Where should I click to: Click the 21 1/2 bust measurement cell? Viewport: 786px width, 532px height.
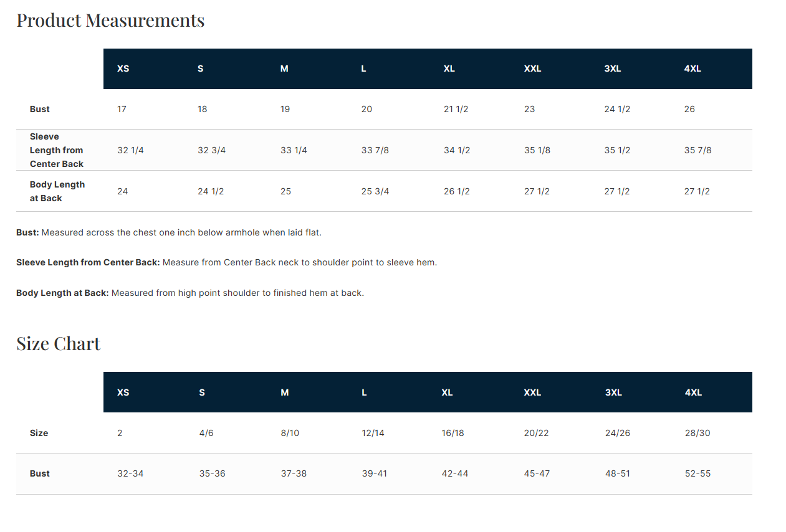[456, 109]
